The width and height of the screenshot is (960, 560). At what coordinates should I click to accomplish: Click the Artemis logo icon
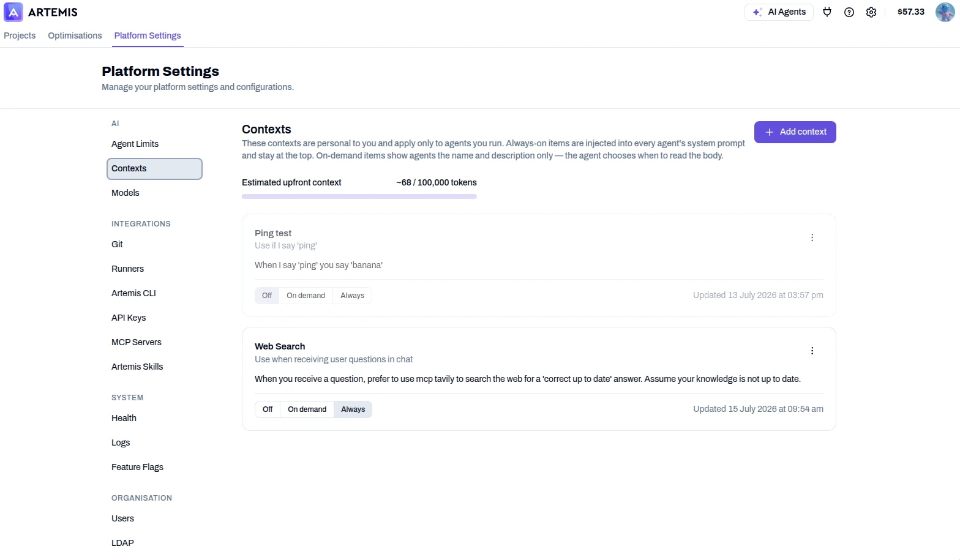point(13,12)
